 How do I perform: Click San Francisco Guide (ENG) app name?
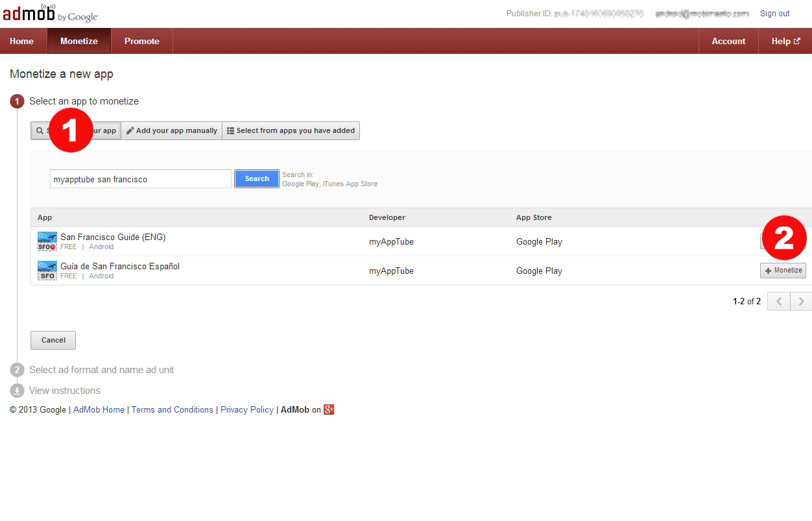point(113,237)
